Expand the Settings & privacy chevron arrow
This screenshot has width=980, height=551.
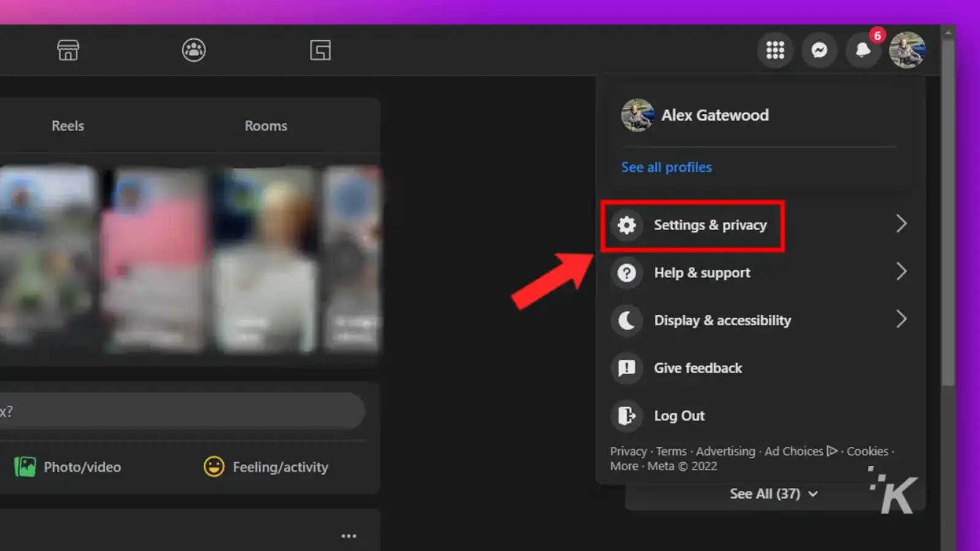[x=901, y=223]
